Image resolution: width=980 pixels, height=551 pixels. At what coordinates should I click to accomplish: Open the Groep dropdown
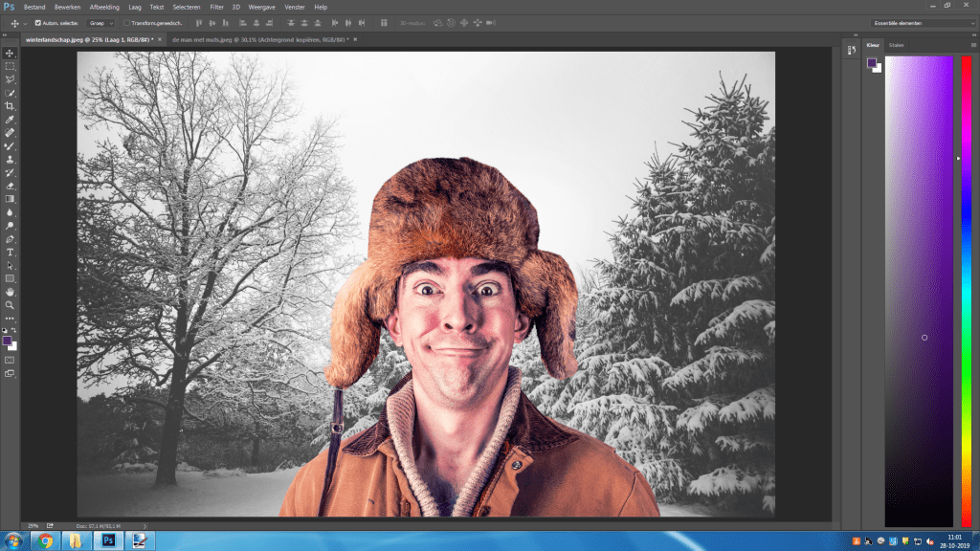[101, 22]
